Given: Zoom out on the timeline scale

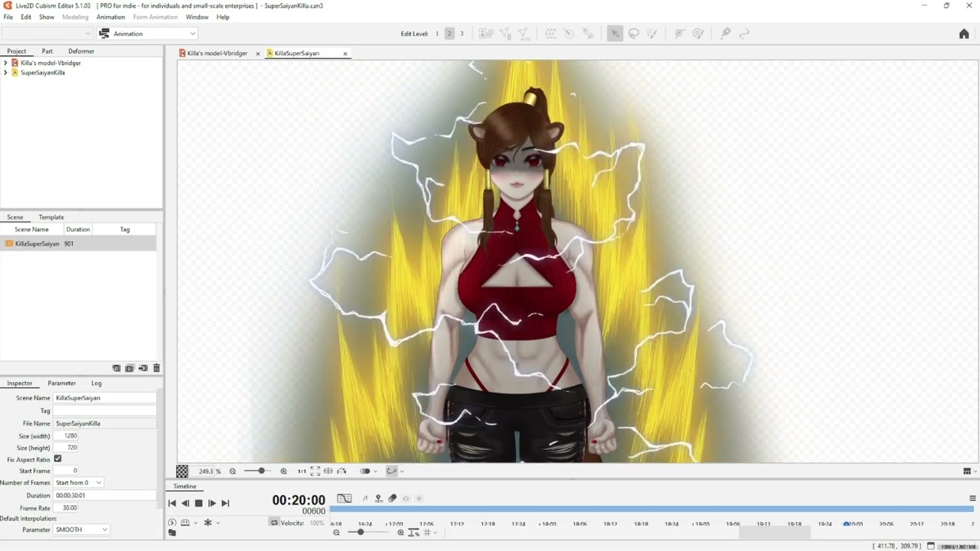Looking at the screenshot, I should [336, 533].
